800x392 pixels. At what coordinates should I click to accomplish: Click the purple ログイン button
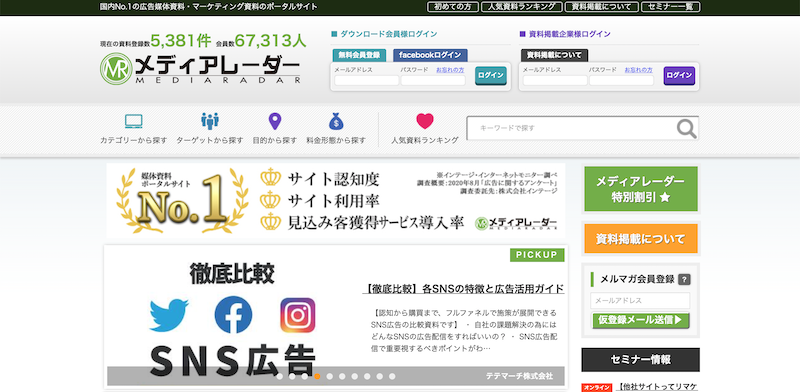[x=679, y=76]
